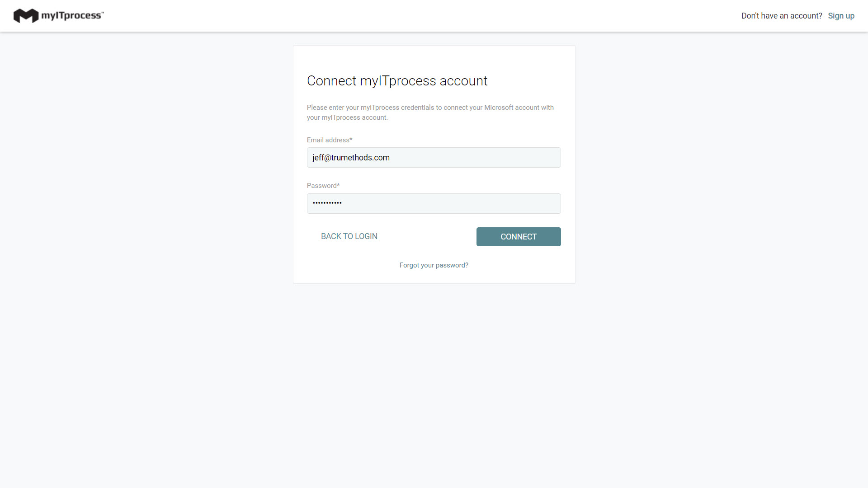Click the masked password dots
868x488 pixels.
tap(327, 203)
